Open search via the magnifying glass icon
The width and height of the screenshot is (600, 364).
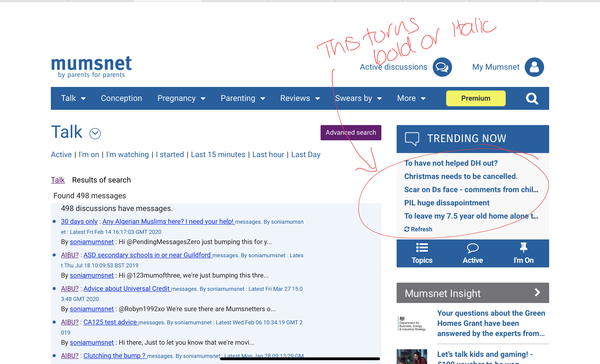(532, 99)
